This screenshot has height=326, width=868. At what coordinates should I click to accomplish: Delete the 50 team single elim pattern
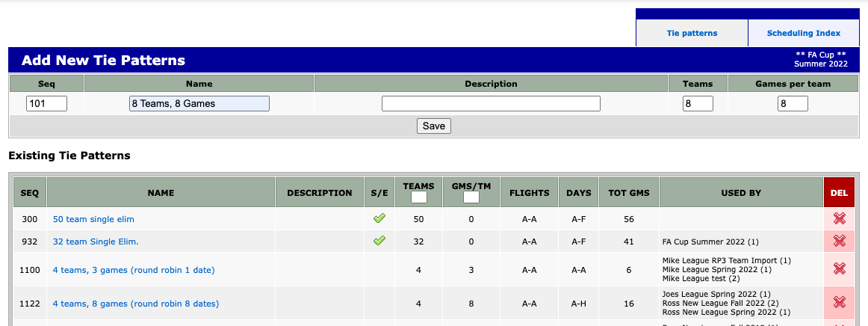click(839, 219)
